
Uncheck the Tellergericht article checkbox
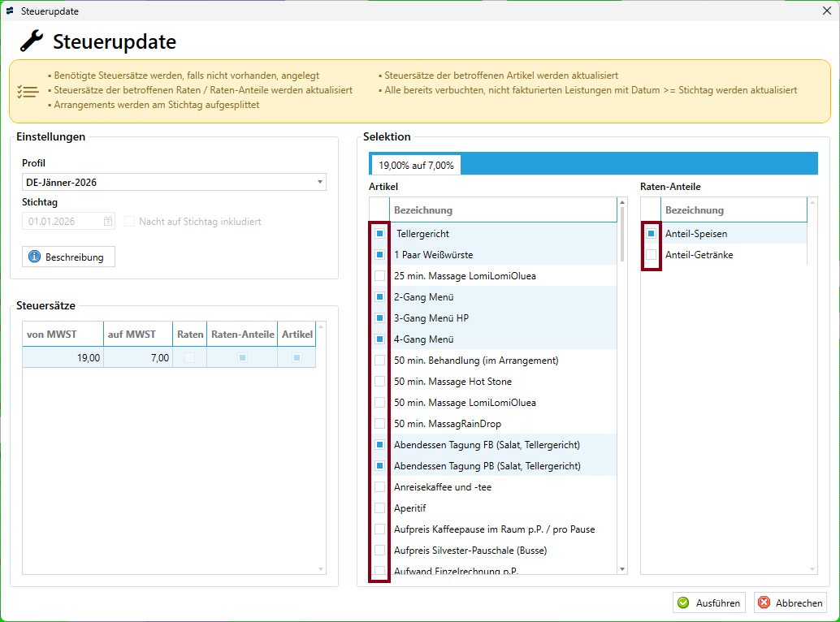click(379, 233)
